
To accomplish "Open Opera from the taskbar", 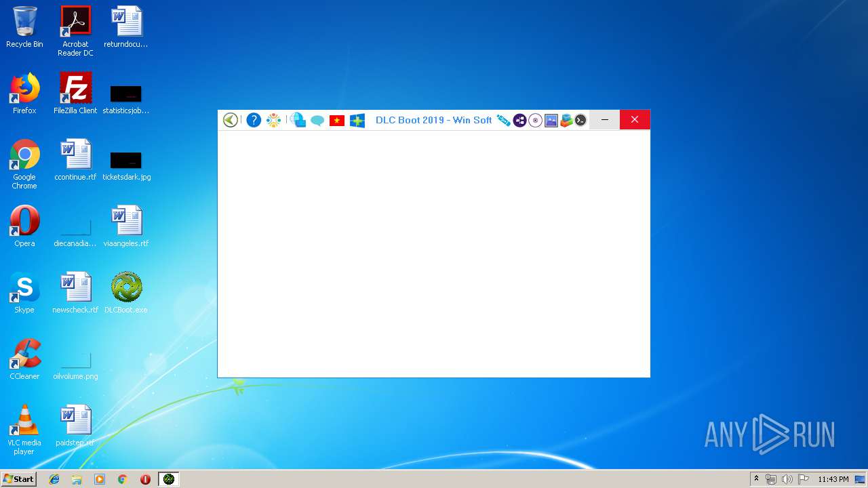I will (145, 479).
